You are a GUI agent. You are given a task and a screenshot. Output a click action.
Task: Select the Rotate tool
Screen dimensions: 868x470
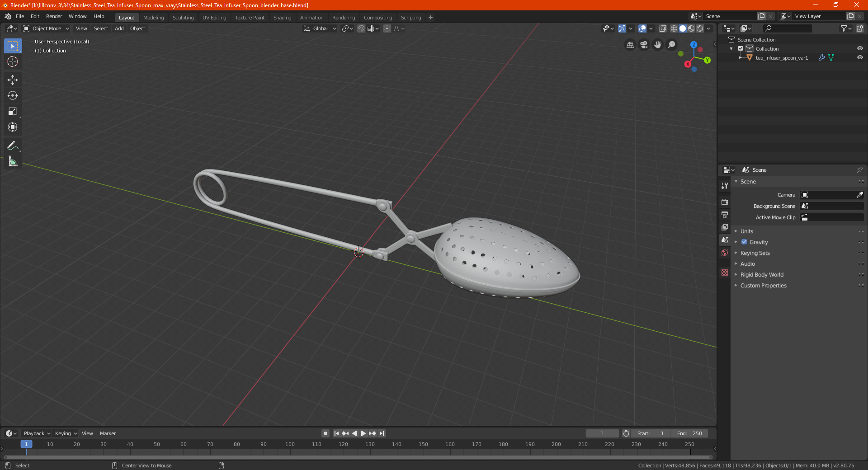[13, 96]
